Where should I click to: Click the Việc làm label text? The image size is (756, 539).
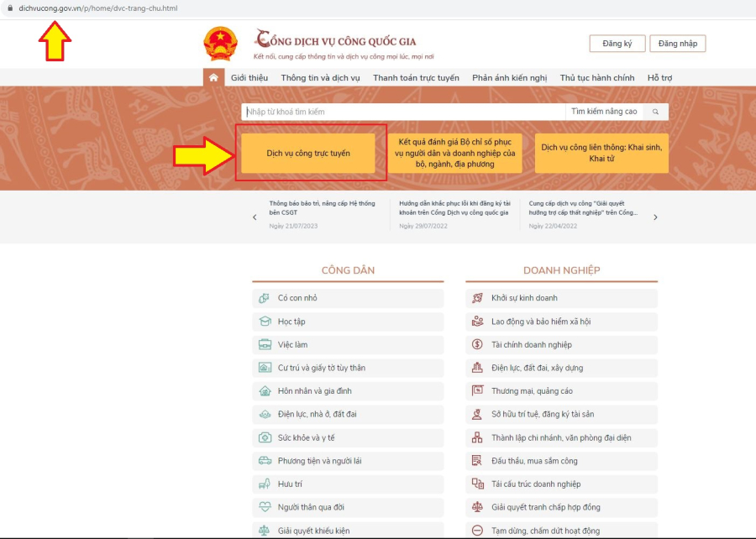292,344
